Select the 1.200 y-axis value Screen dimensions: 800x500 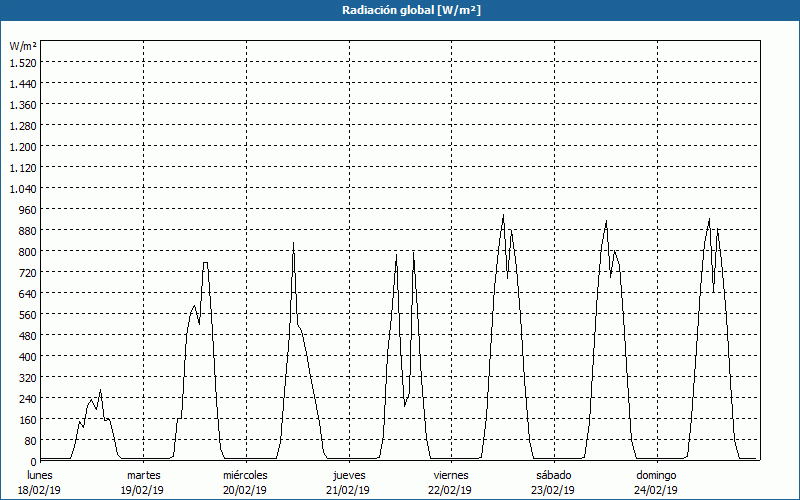click(23, 146)
